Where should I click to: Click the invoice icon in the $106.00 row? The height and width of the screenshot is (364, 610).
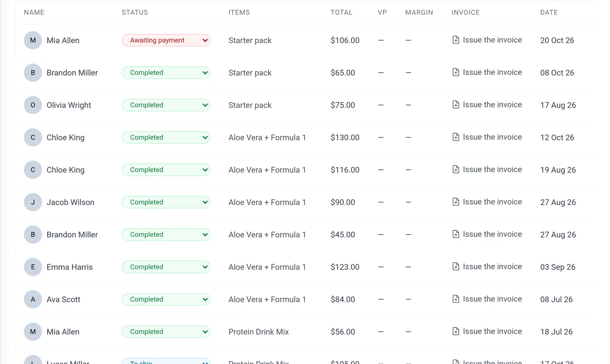point(456,40)
